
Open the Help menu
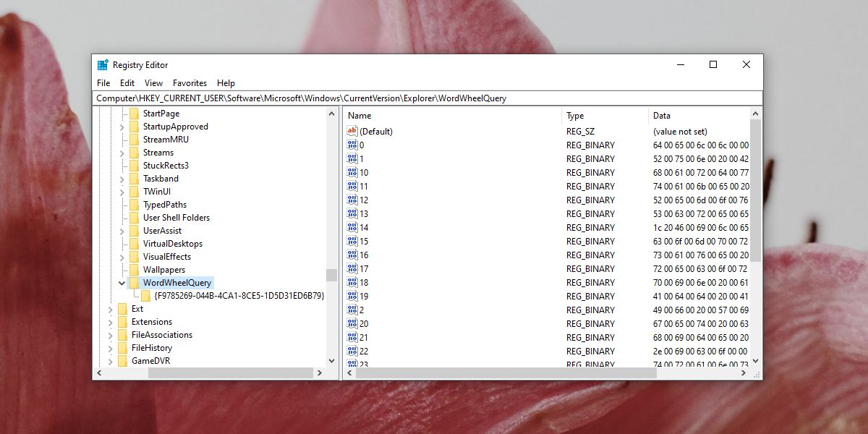(226, 83)
